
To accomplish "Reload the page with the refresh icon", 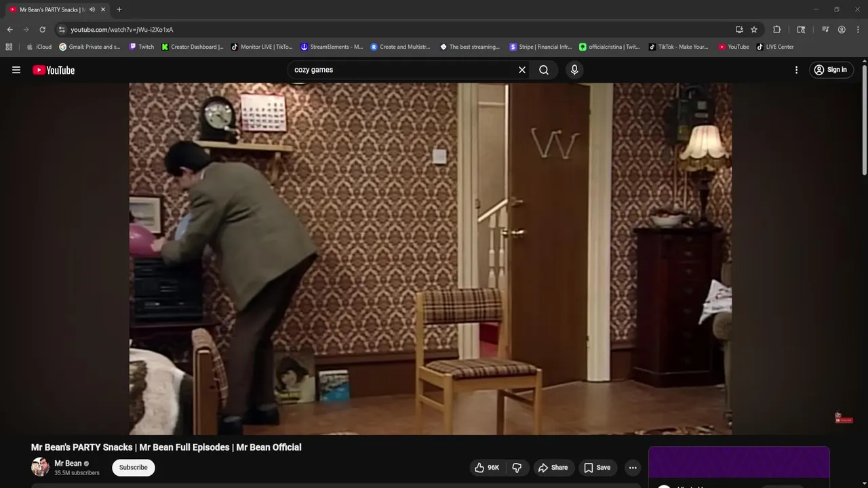I will coord(42,30).
